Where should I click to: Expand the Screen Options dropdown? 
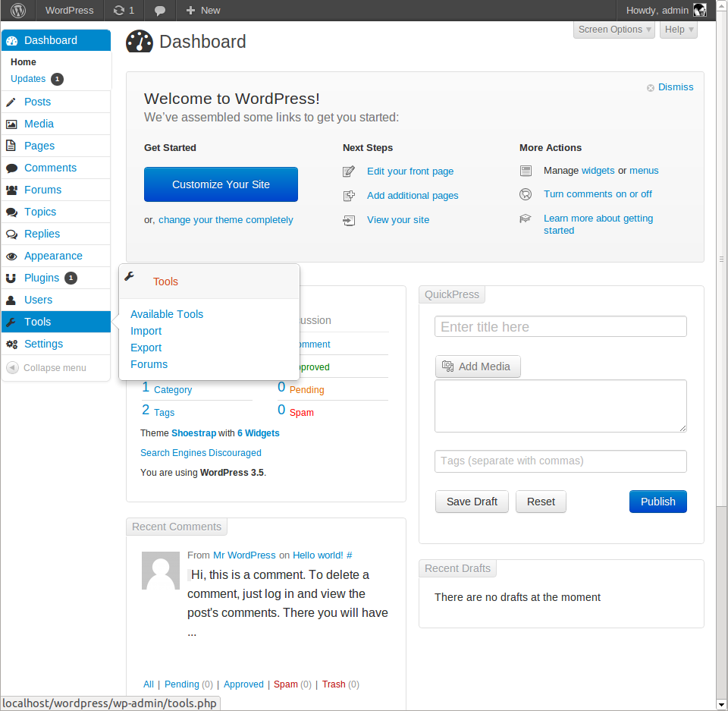(x=613, y=30)
